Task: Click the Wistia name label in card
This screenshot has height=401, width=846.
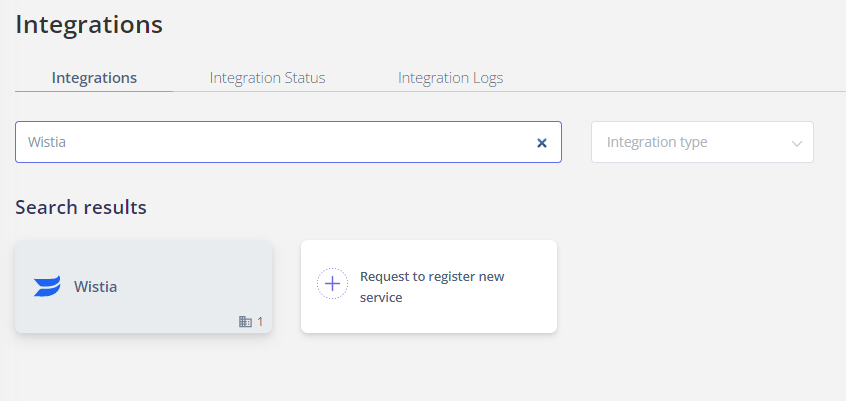Action: pos(95,287)
